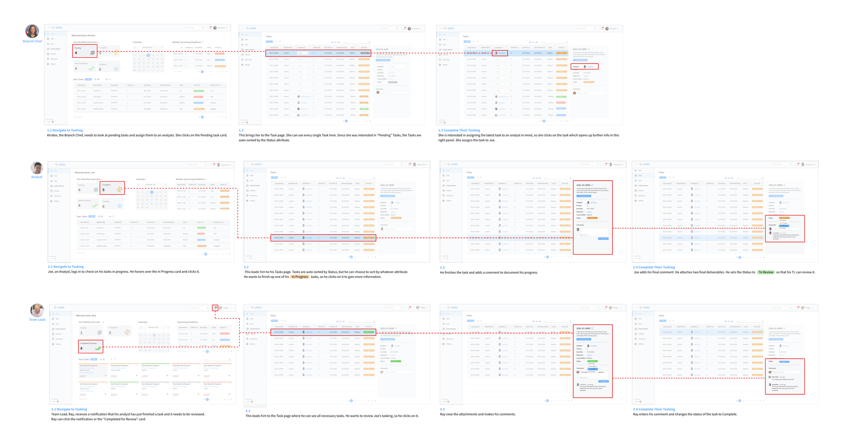The height and width of the screenshot is (446, 868).
Task: Expand Your Weekly Overview dropdown on Ray's dashboard
Action: (x=103, y=322)
